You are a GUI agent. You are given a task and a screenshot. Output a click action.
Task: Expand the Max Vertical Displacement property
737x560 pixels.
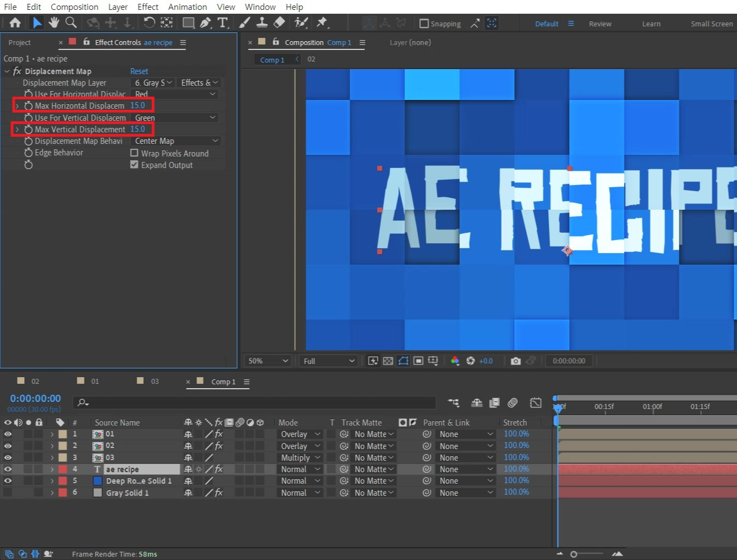click(x=17, y=129)
